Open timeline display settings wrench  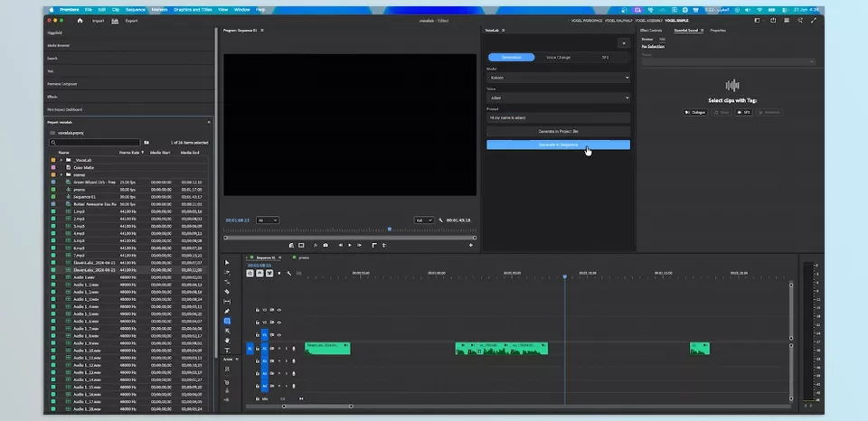click(x=289, y=274)
